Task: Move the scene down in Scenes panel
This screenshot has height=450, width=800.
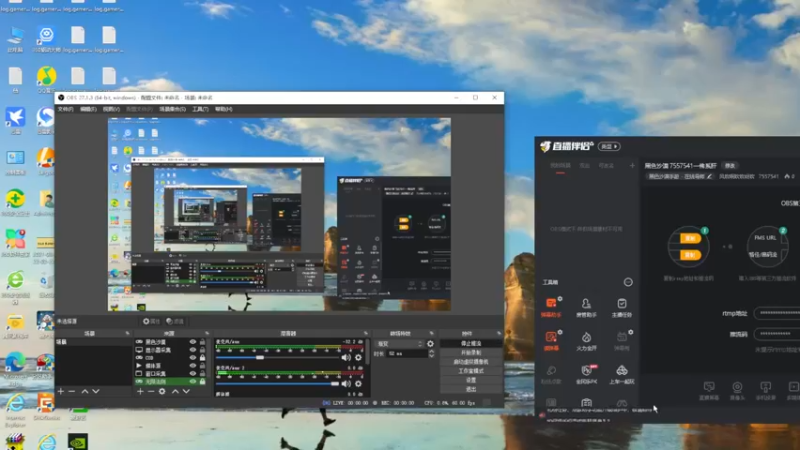Action: pyautogui.click(x=95, y=391)
